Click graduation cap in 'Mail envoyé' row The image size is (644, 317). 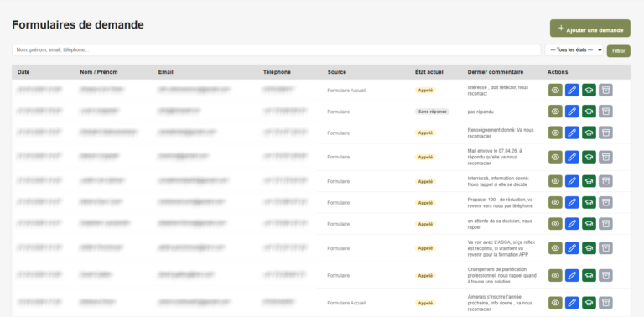point(589,157)
